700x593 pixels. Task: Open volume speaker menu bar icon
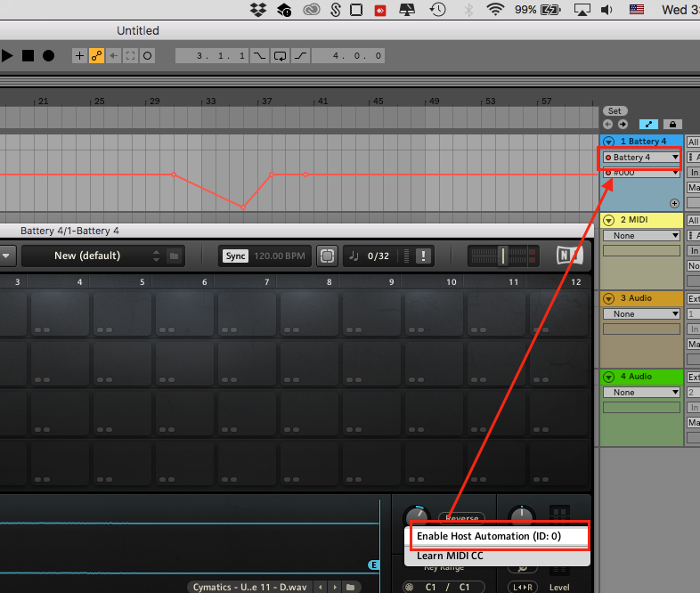point(606,10)
